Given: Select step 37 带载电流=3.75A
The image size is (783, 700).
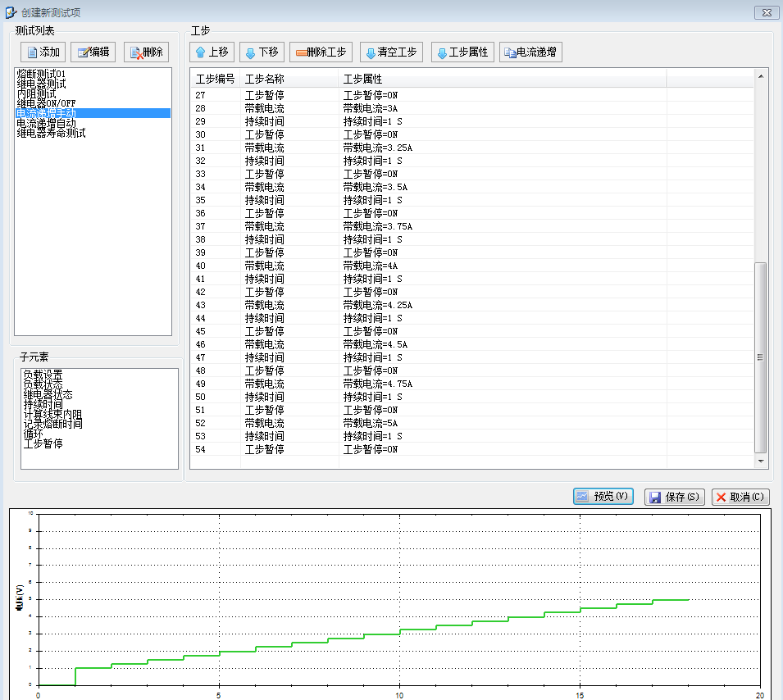Looking at the screenshot, I should tap(472, 226).
